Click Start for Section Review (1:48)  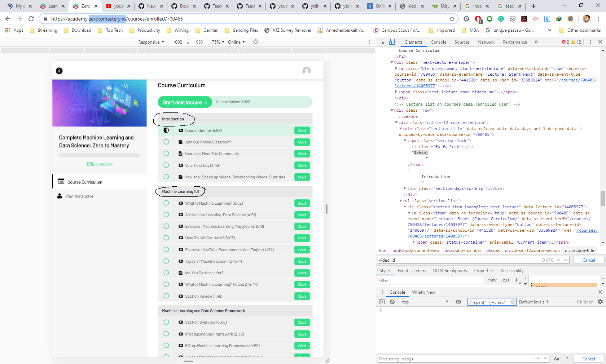pos(302,296)
